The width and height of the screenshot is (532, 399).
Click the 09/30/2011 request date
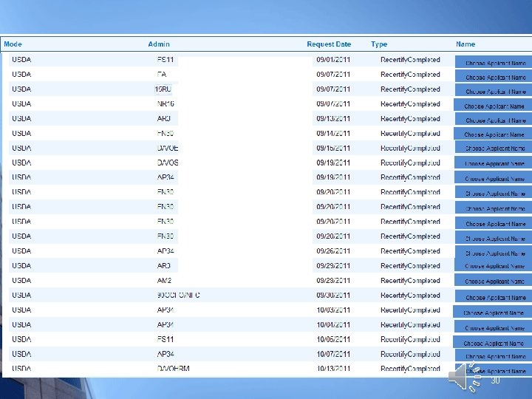pos(333,295)
